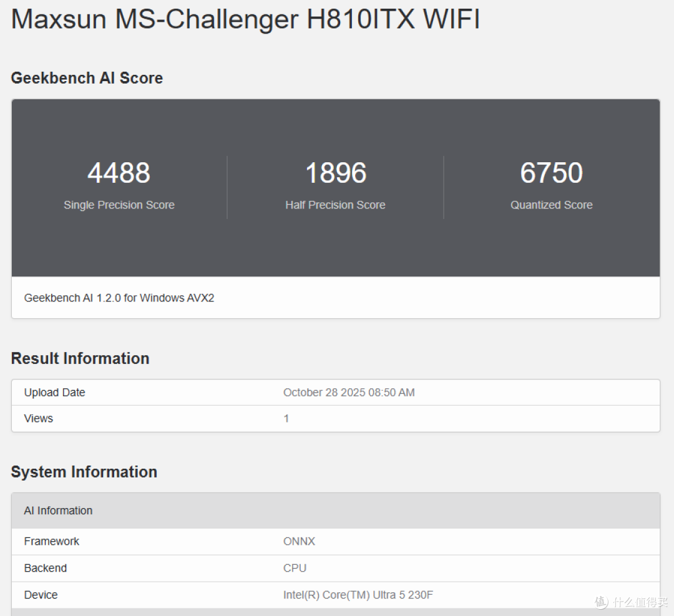The width and height of the screenshot is (674, 616).
Task: Click the ONNX framework value
Action: pyautogui.click(x=299, y=541)
